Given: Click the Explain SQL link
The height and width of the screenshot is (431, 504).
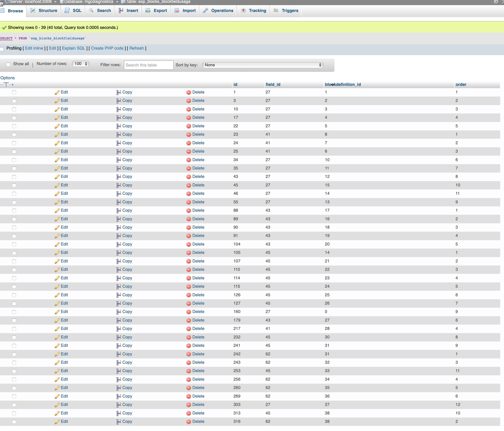Looking at the screenshot, I should 74,48.
